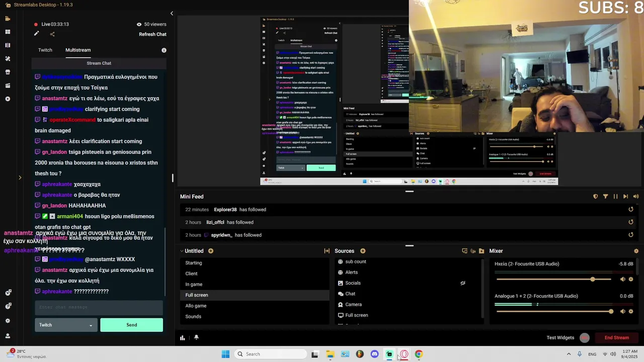
Task: Open Discord from the taskbar
Action: coord(374,354)
